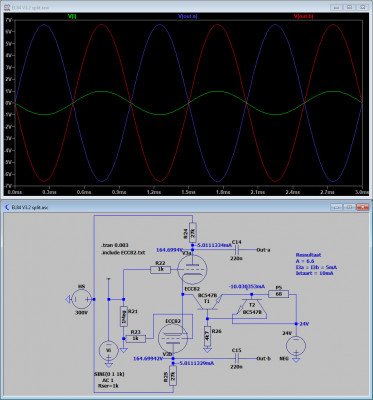The width and height of the screenshot is (373, 400).
Task: Click the 24V blue net label
Action: click(x=304, y=324)
